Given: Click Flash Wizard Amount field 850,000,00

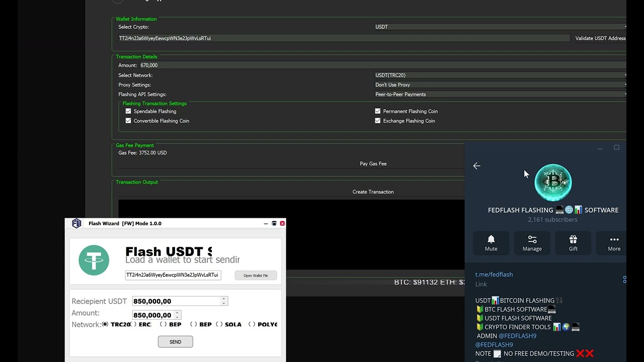Looking at the screenshot, I should 153,315.
